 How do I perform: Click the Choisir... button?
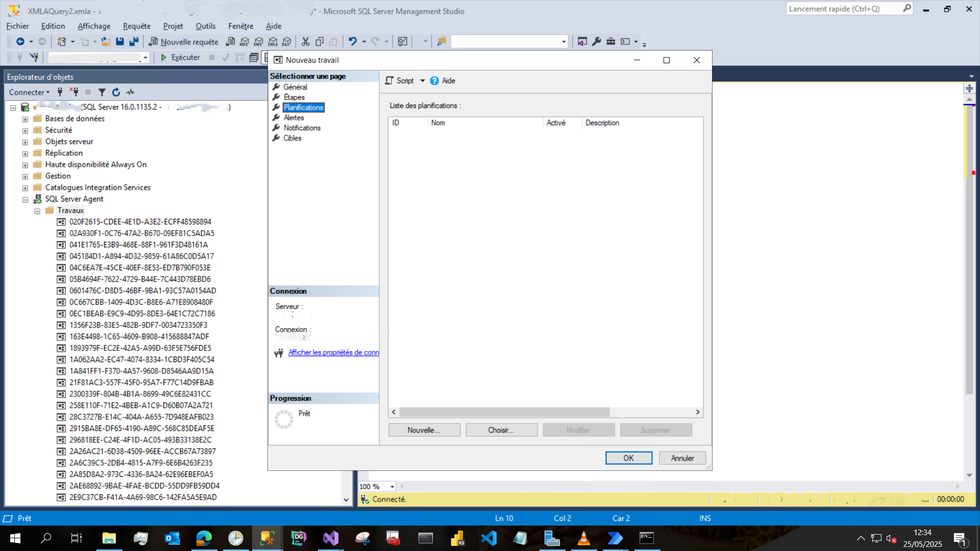pyautogui.click(x=501, y=430)
